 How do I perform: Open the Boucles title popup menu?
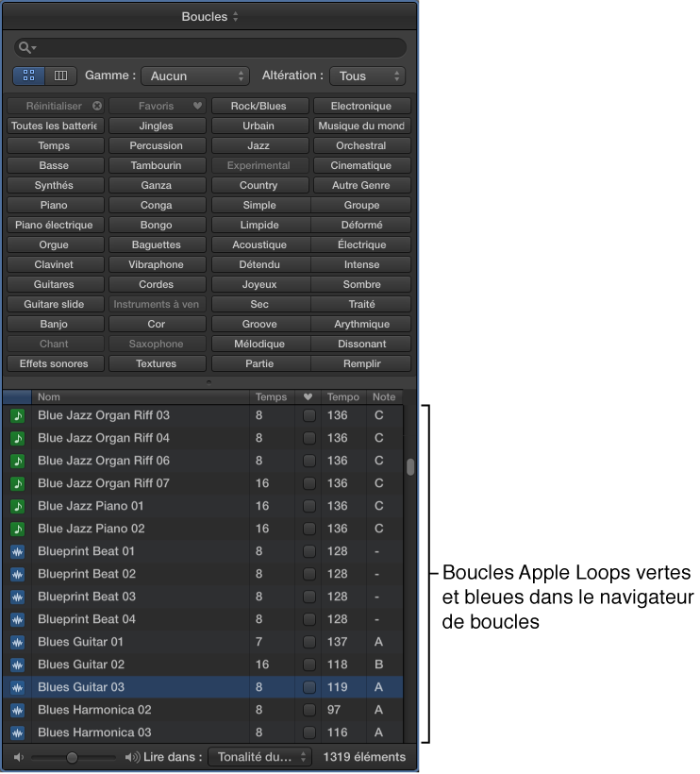209,17
